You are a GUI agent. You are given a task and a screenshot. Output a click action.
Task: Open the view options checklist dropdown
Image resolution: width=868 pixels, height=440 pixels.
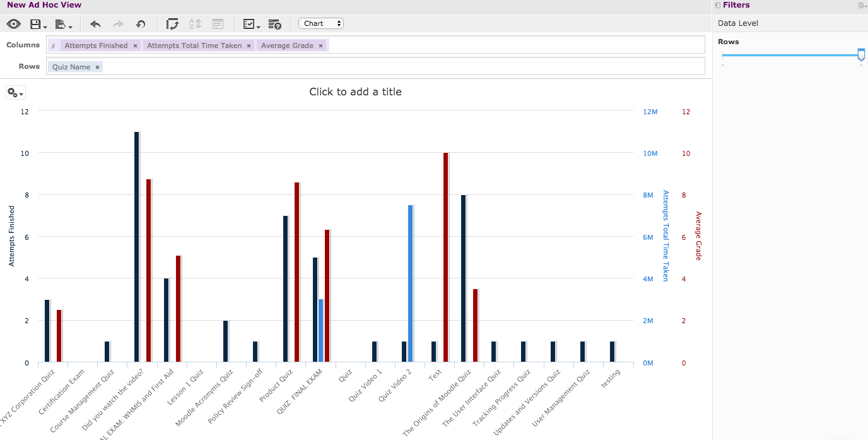pos(252,25)
